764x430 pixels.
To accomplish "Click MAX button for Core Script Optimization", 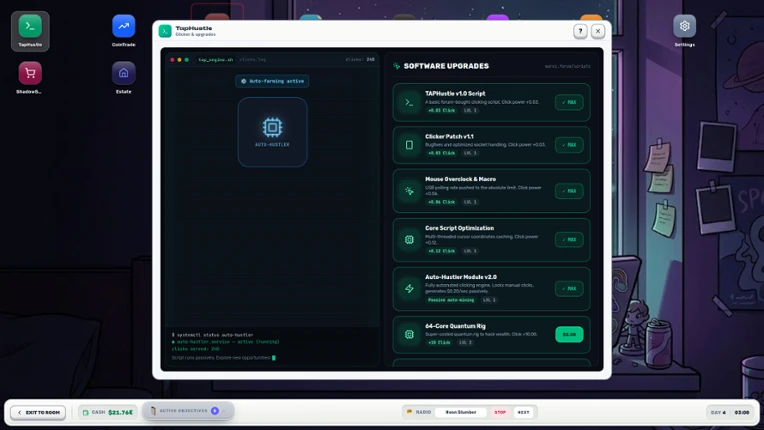I will 569,240.
